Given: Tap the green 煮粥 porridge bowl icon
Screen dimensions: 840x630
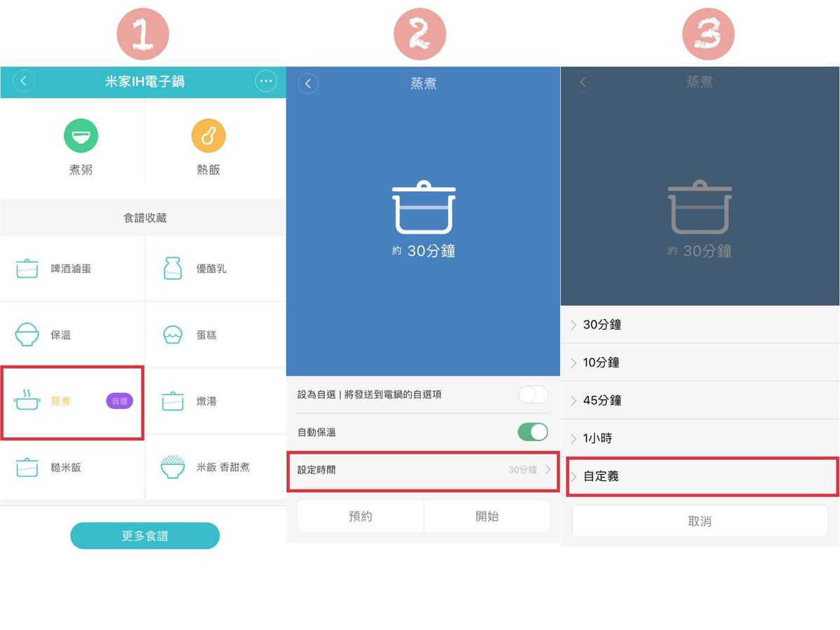Looking at the screenshot, I should pos(81,136).
